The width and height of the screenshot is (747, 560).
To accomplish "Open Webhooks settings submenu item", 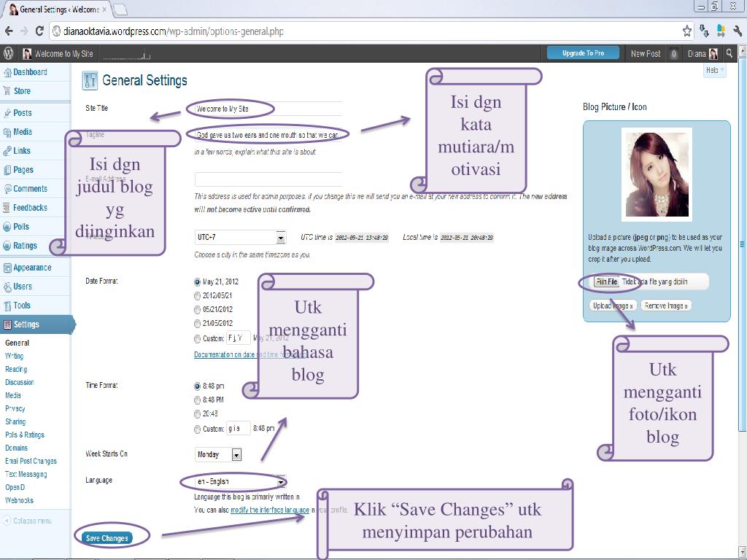I will pos(20,500).
